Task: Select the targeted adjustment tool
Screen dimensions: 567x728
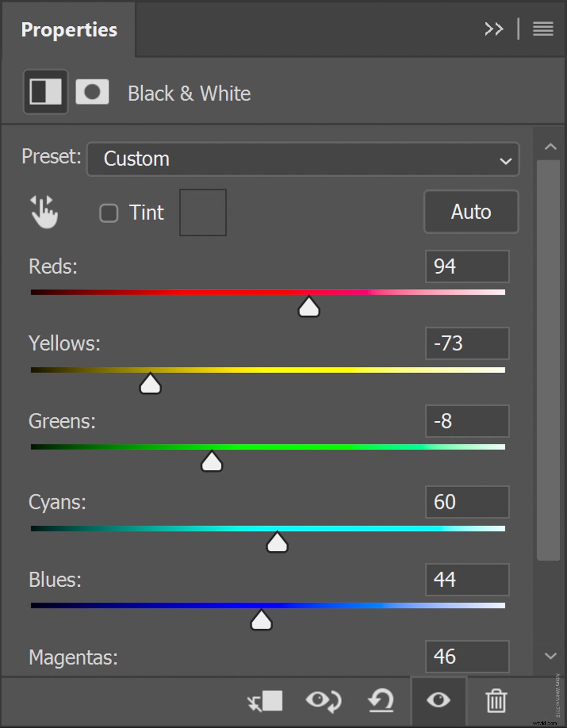Action: click(x=43, y=212)
